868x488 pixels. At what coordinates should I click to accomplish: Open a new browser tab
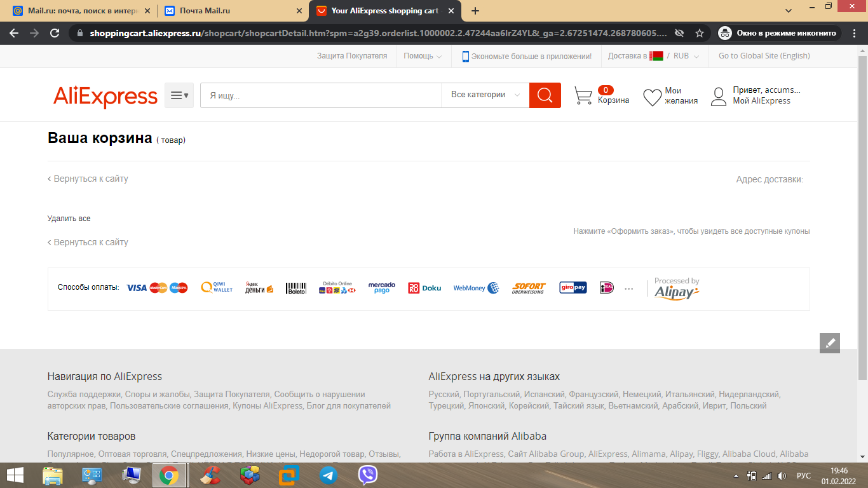click(475, 11)
